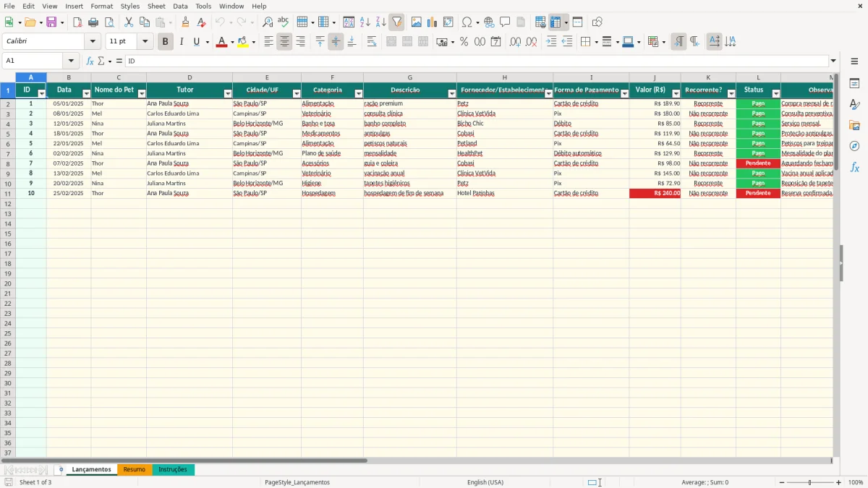The width and height of the screenshot is (868, 488).
Task: Toggle AutoFilter funnel button
Action: click(397, 22)
